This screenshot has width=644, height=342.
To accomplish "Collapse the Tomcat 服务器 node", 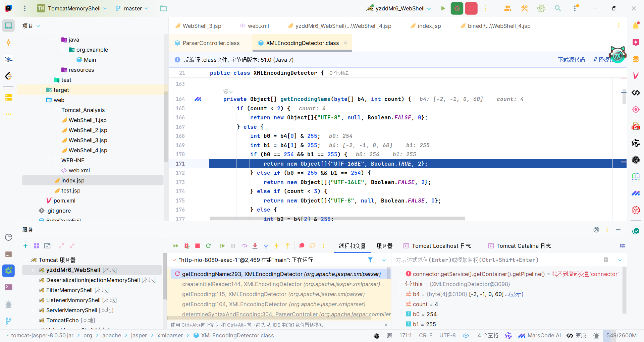I will point(25,260).
